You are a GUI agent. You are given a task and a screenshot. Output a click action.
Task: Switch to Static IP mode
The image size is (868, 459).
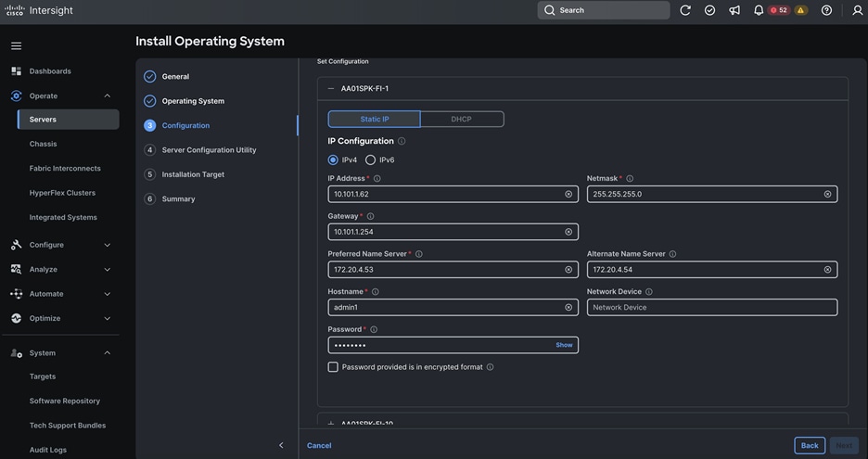(375, 119)
